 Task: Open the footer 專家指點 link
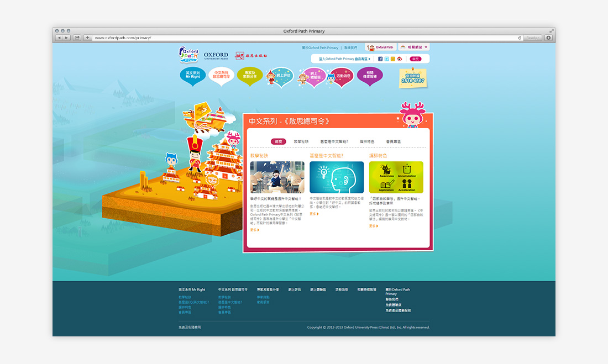pos(263,297)
